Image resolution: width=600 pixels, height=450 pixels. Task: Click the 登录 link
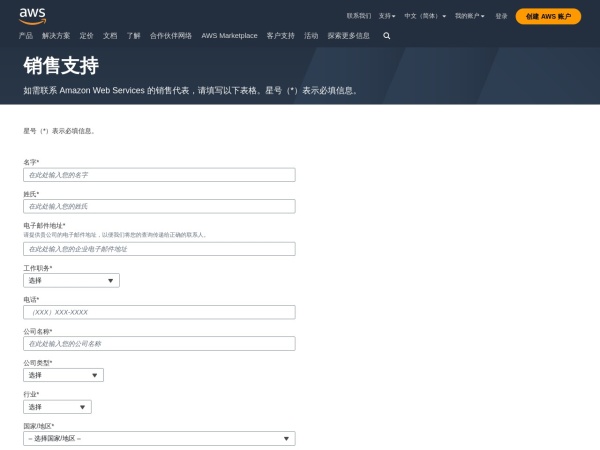[x=501, y=16]
